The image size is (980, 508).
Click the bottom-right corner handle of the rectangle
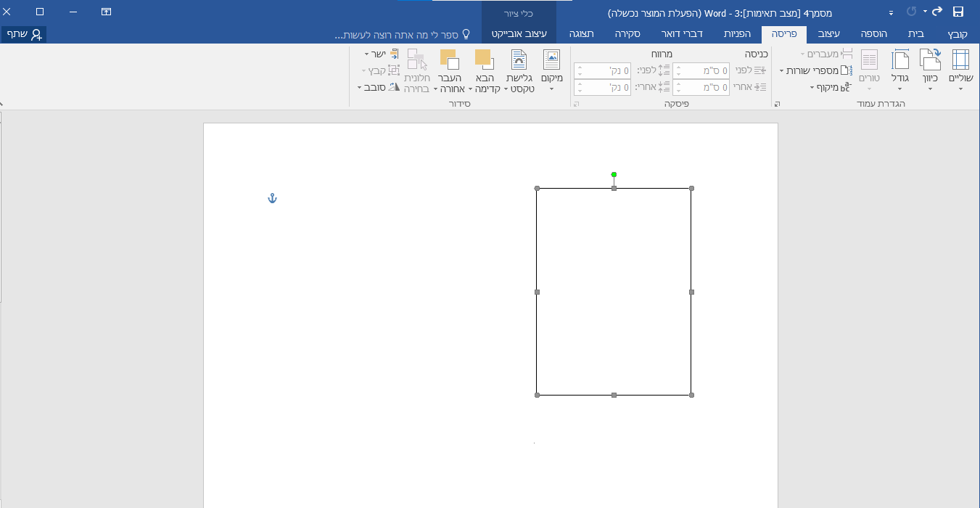click(x=691, y=396)
